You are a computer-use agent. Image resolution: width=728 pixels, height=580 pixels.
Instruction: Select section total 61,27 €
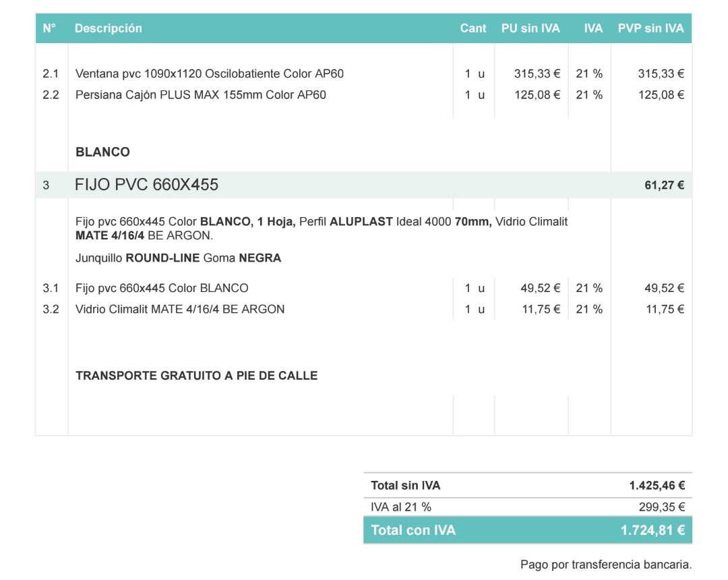[665, 185]
